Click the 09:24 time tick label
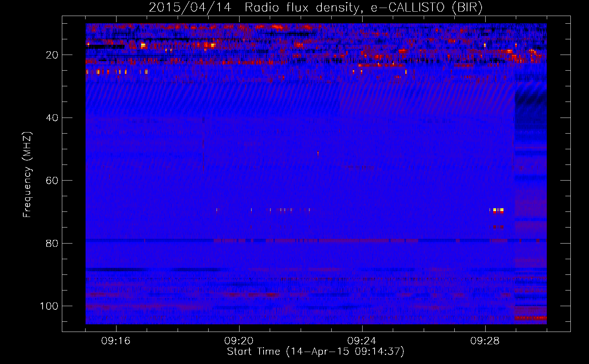The width and height of the screenshot is (589, 364). (362, 341)
